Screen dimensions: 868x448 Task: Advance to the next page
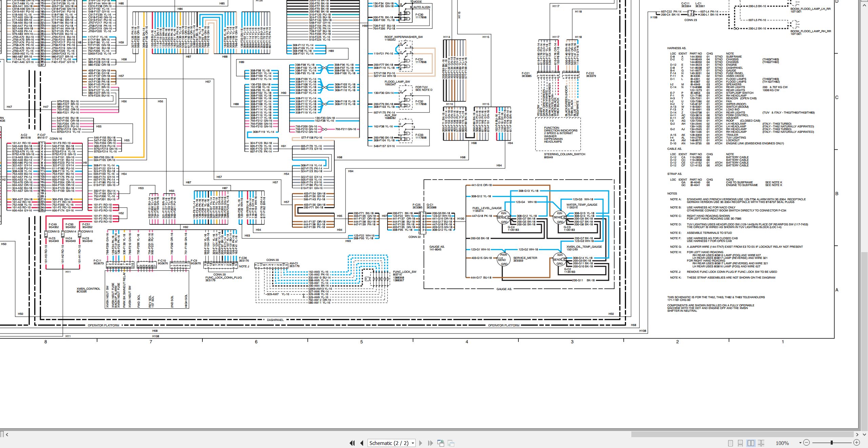tap(420, 443)
